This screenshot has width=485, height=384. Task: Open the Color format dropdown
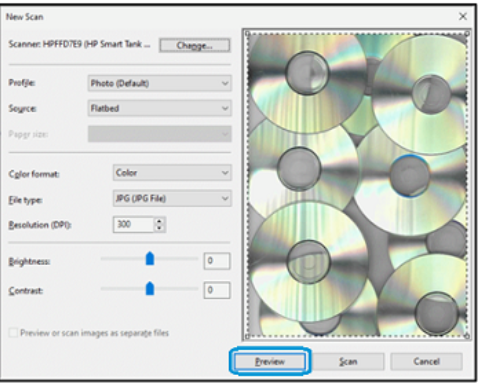click(172, 173)
